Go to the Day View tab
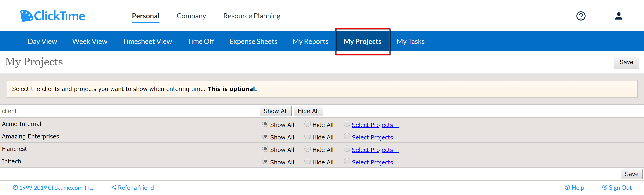Viewport: 644px width, 195px height. [x=42, y=41]
